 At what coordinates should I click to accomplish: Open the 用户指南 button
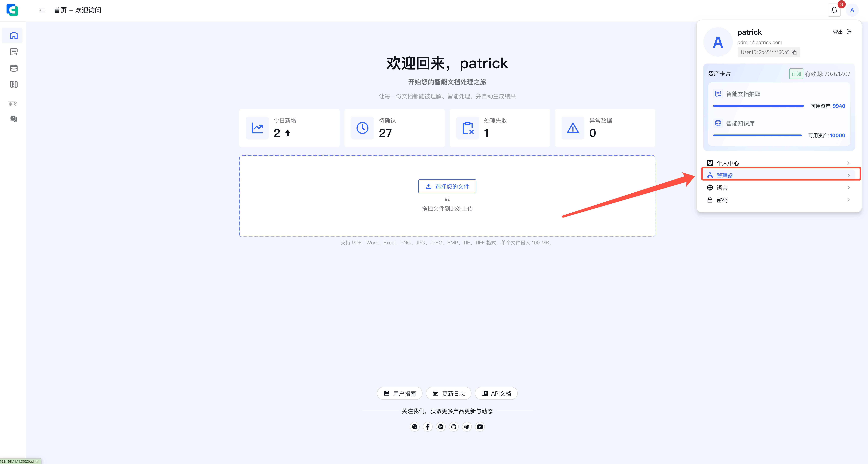[x=400, y=393]
